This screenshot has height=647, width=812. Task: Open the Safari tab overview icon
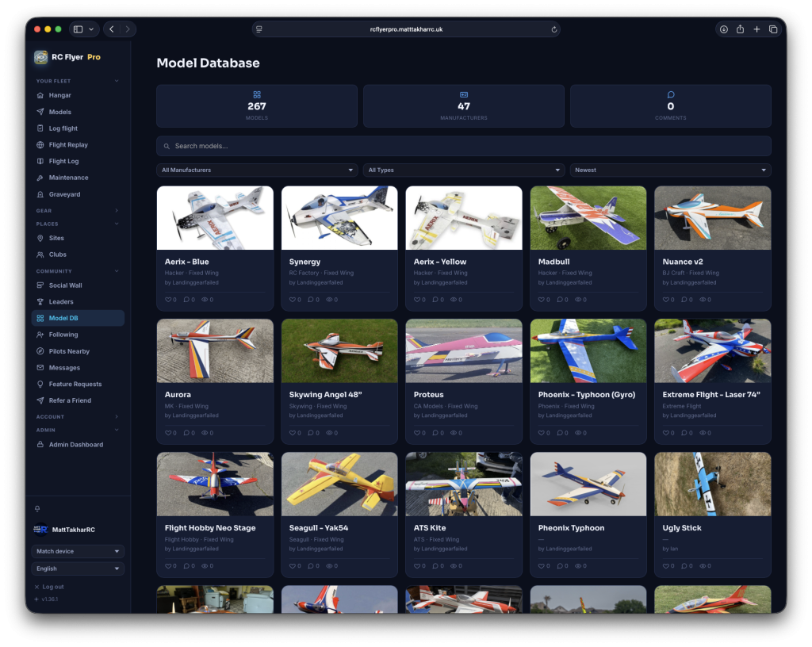tap(772, 29)
